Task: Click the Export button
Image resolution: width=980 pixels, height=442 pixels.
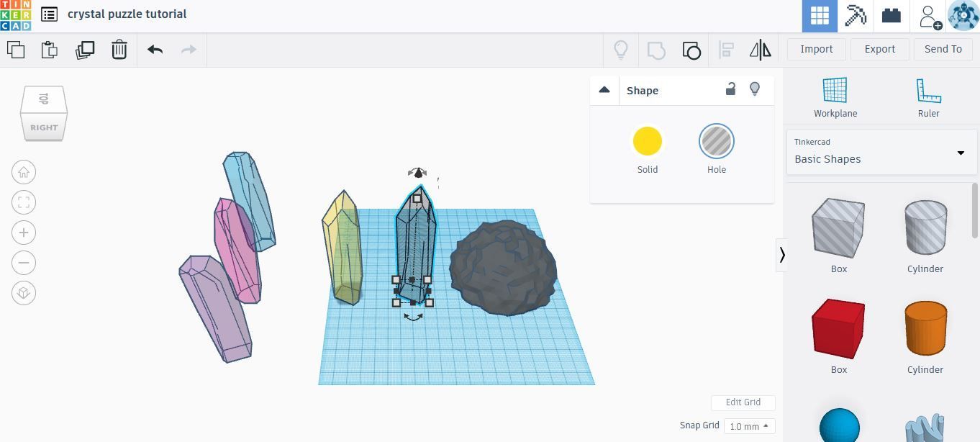Action: [880, 49]
